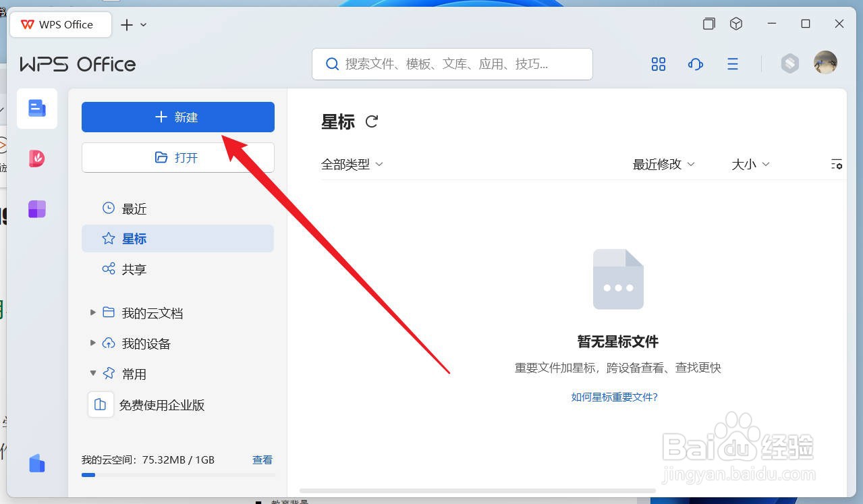Click the 打开 (Open) button
Image resolution: width=863 pixels, height=504 pixels.
[x=178, y=157]
